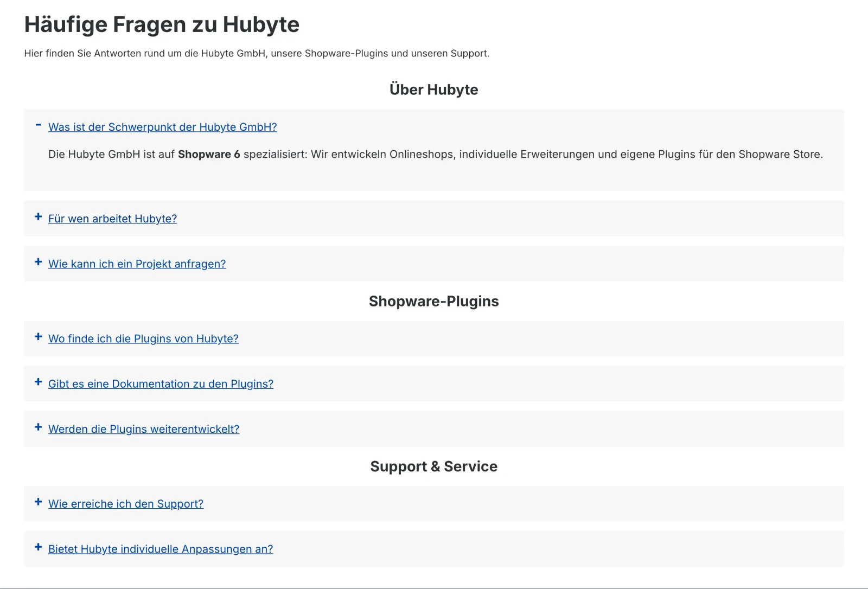Screen dimensions: 868x589
Task: Expand plus icon next to 'Für wen arbeitet Hubyte?'
Action: pos(38,217)
